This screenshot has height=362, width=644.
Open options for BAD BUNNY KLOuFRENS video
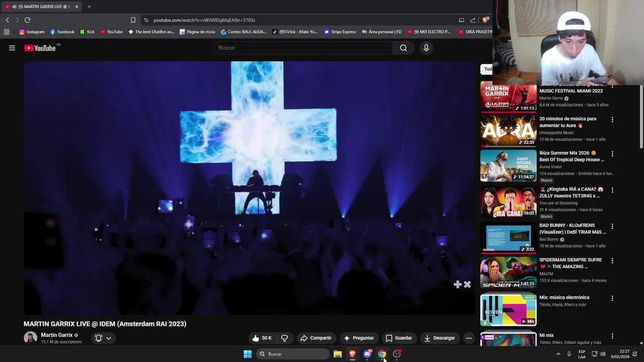point(612,226)
